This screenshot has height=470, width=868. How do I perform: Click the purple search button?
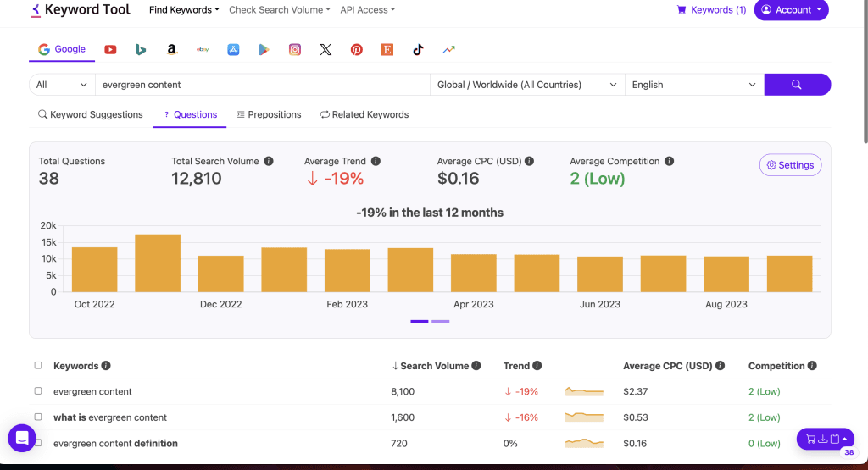[x=797, y=85]
